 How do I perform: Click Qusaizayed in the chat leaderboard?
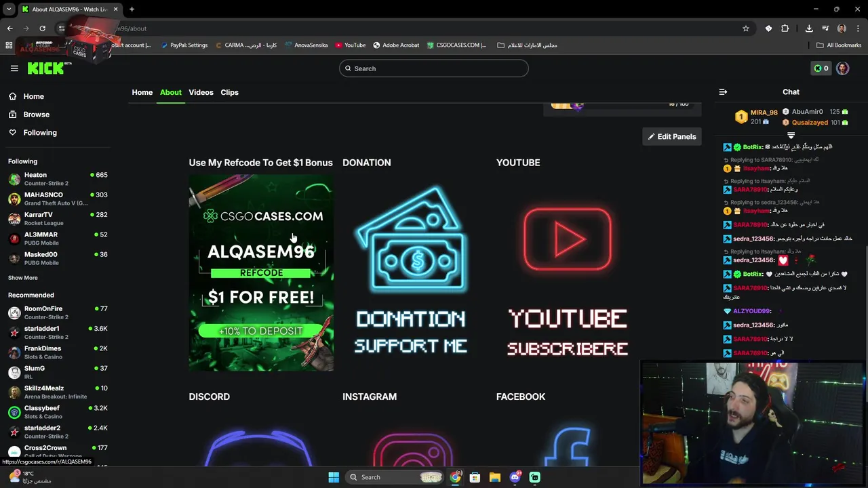pos(810,123)
